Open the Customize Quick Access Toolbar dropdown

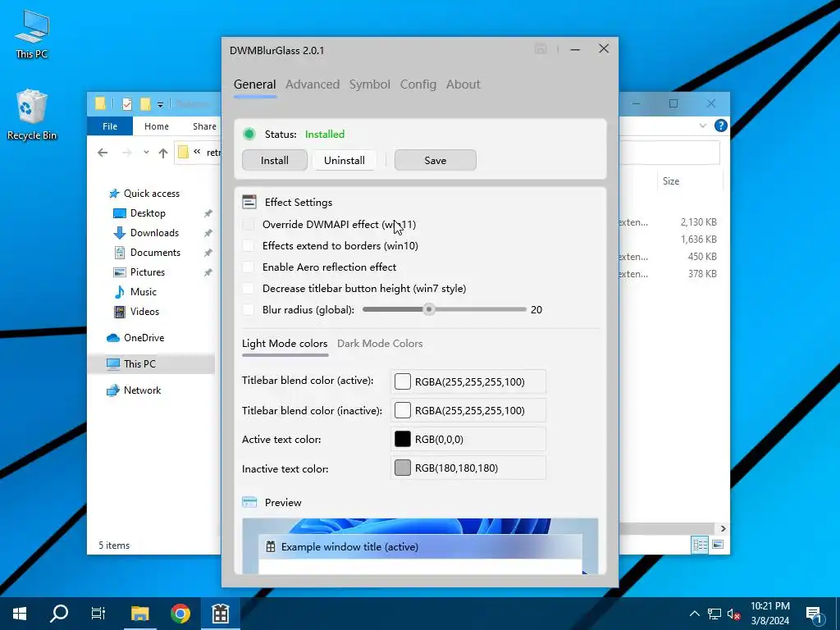(160, 104)
